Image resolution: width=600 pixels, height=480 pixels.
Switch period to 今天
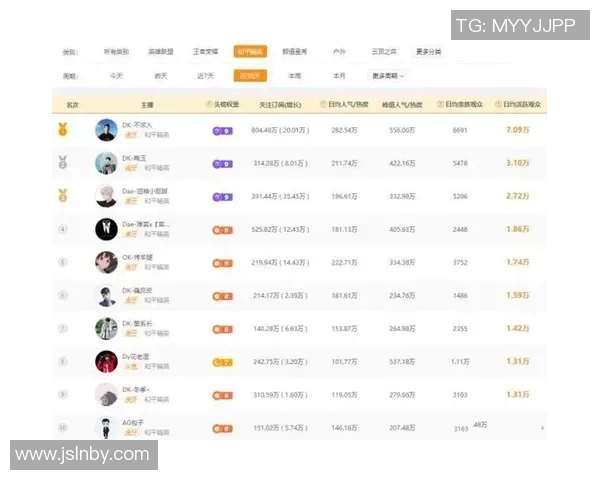(x=116, y=76)
